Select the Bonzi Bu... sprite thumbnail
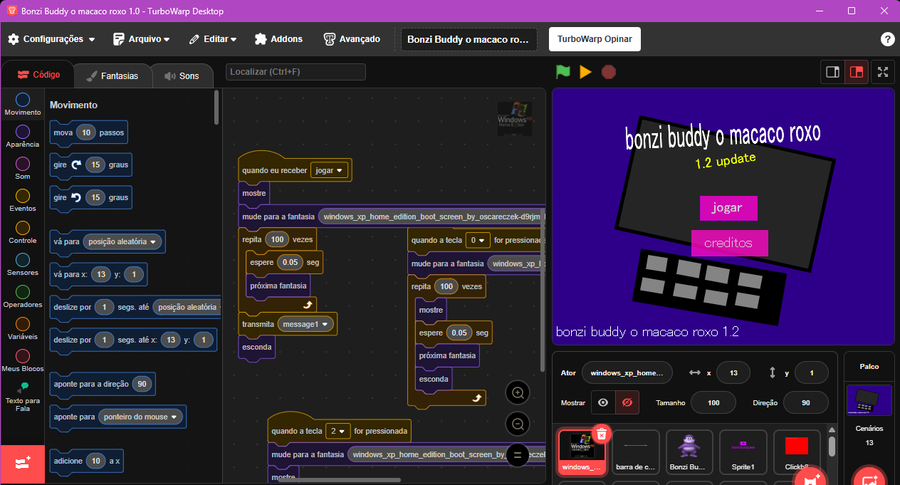 point(689,452)
